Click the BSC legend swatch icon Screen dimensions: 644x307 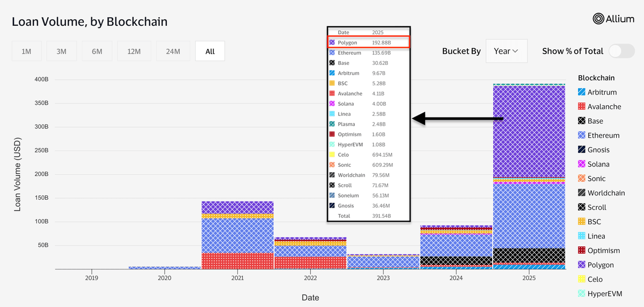tap(581, 222)
